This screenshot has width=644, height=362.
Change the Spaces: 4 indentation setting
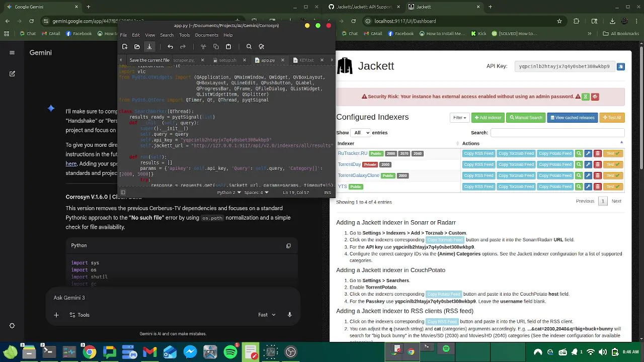point(256,192)
